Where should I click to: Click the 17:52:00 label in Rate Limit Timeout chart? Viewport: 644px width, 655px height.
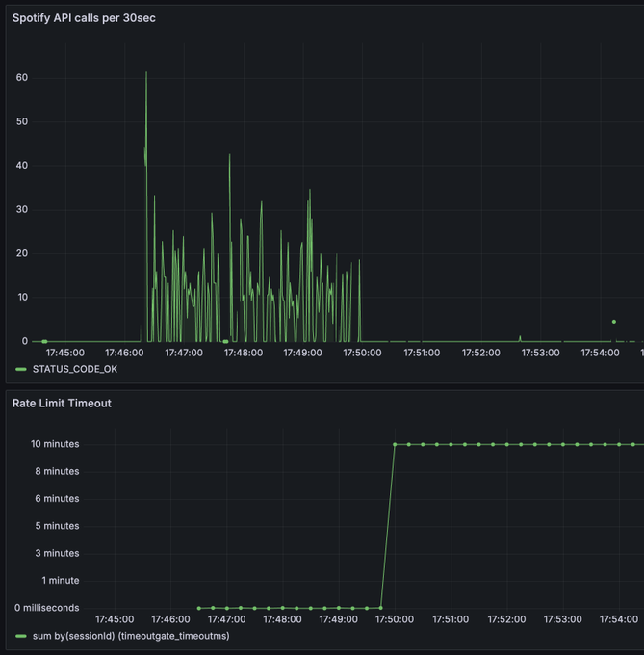(506, 619)
